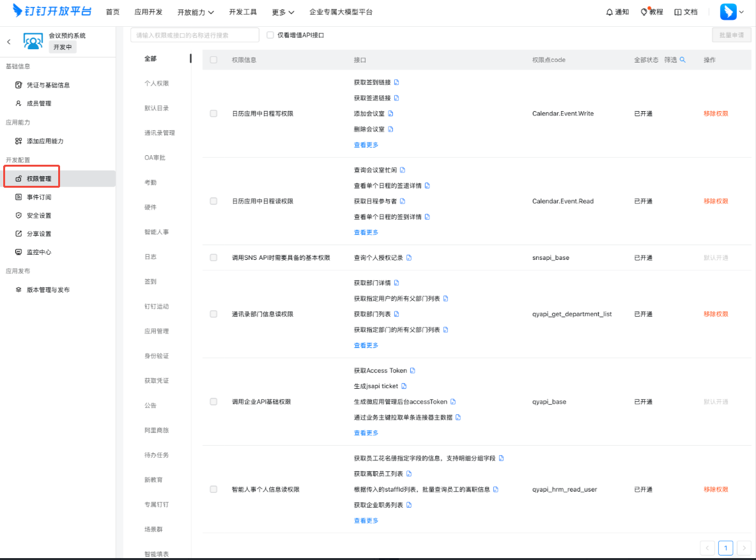Click the back arrow beside 会议预约系统

coord(9,42)
